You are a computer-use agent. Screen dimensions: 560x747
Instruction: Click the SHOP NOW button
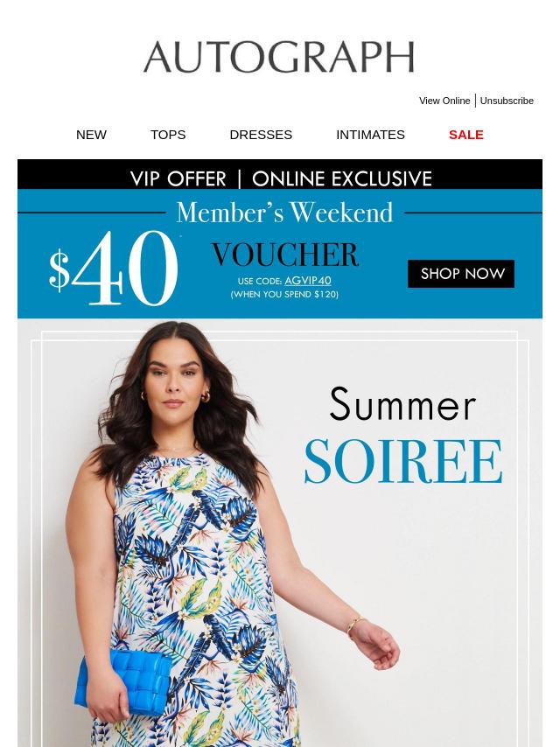(461, 274)
